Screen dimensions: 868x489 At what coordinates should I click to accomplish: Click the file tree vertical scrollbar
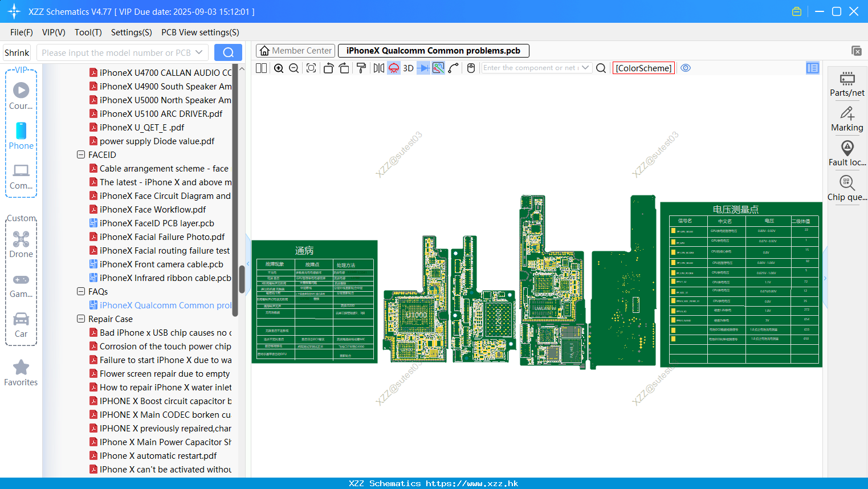pos(242,279)
